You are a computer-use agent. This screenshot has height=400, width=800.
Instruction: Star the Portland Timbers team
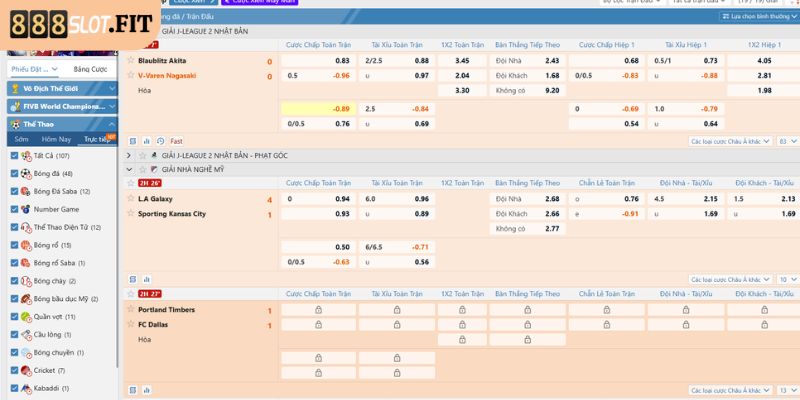[x=130, y=310]
